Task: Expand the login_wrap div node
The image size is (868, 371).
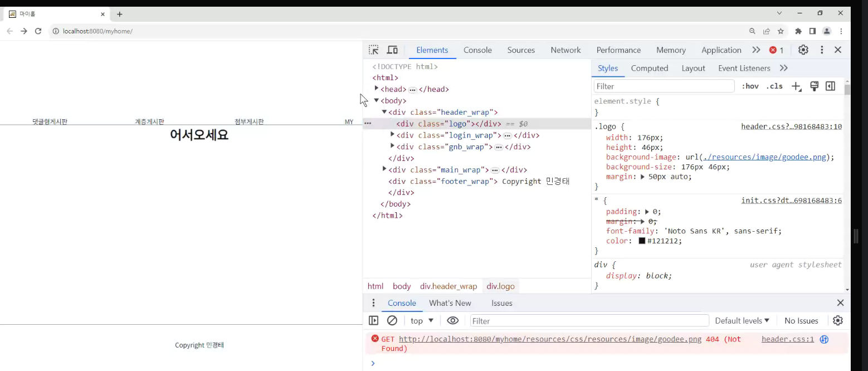Action: coord(392,135)
